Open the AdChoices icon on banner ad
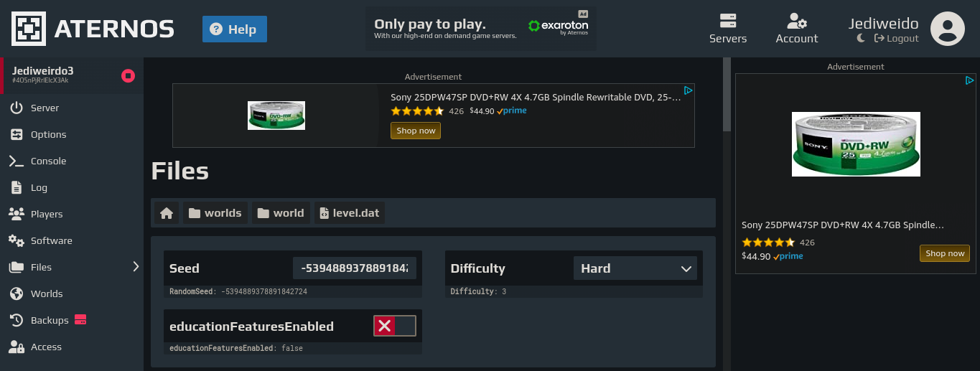980x371 pixels. click(x=687, y=90)
